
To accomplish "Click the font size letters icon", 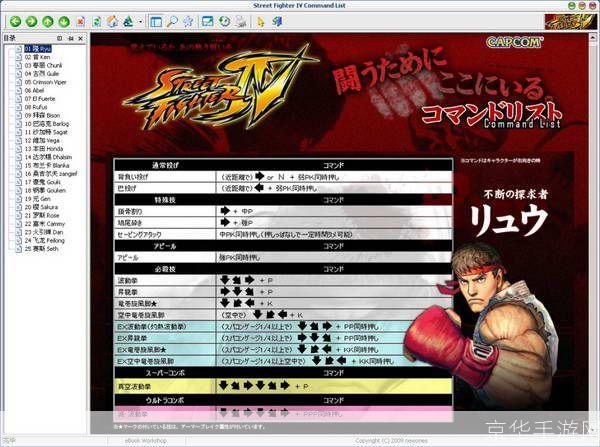I will 128,21.
